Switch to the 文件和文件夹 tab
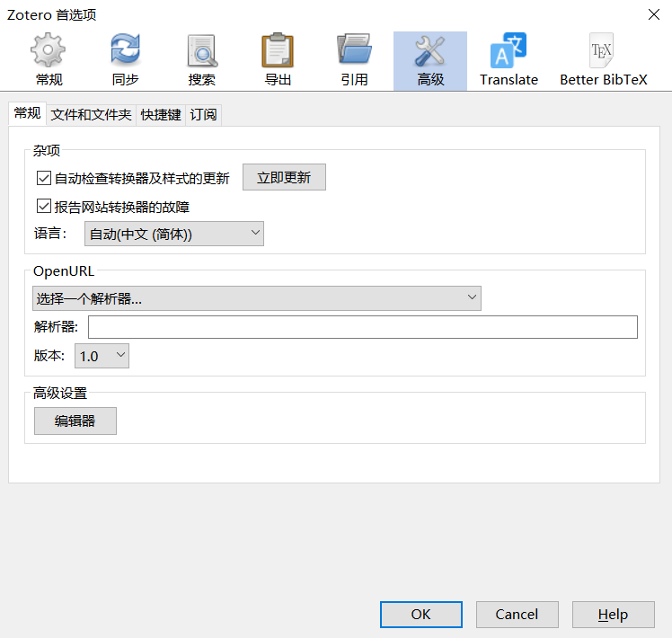672x638 pixels. (91, 115)
